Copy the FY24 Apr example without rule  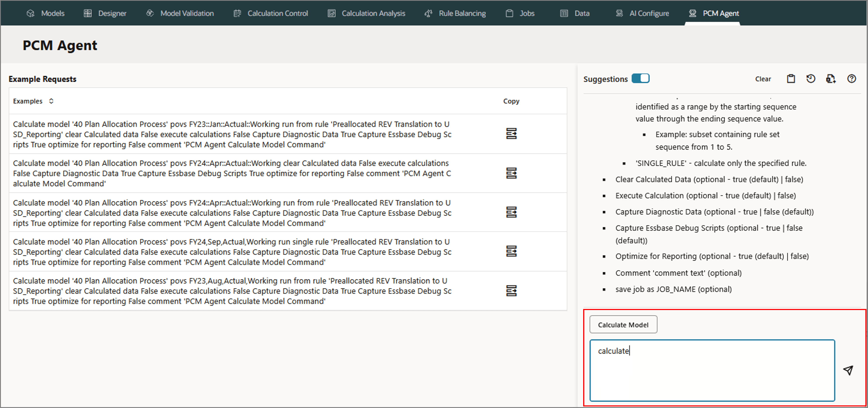pyautogui.click(x=511, y=173)
